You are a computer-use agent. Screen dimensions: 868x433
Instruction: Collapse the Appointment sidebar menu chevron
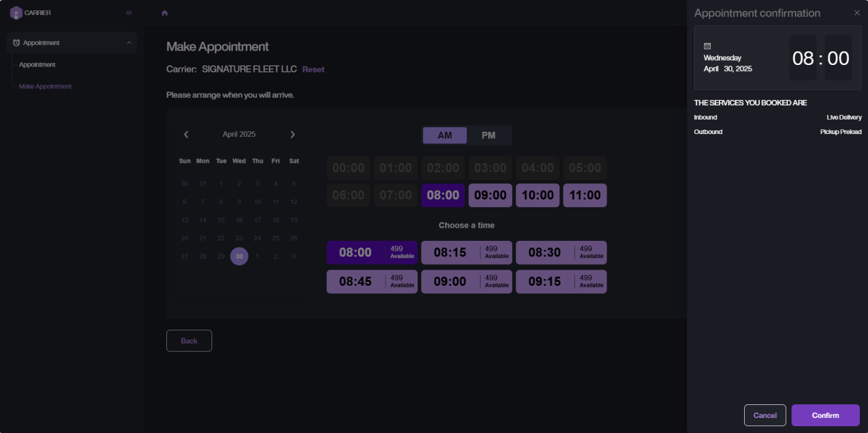[129, 43]
